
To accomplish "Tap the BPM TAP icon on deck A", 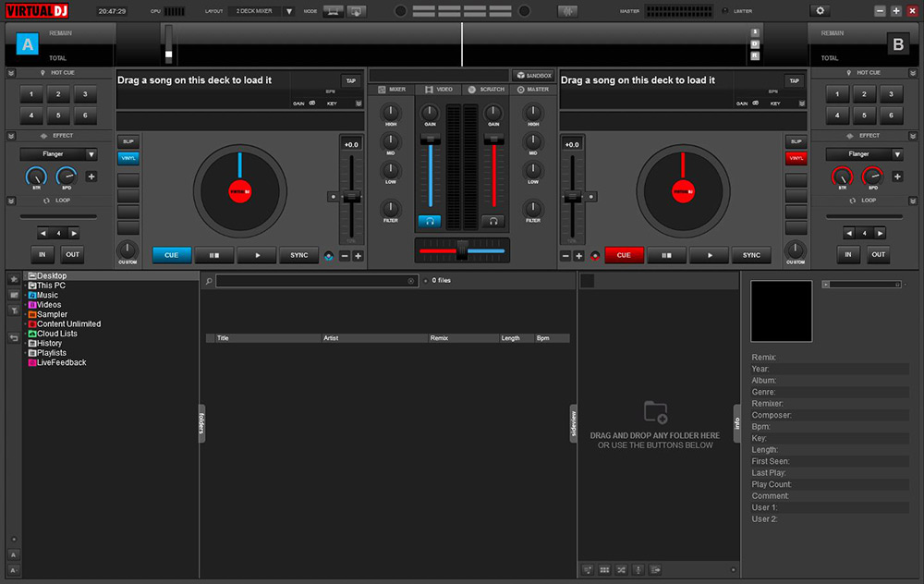I will [351, 81].
